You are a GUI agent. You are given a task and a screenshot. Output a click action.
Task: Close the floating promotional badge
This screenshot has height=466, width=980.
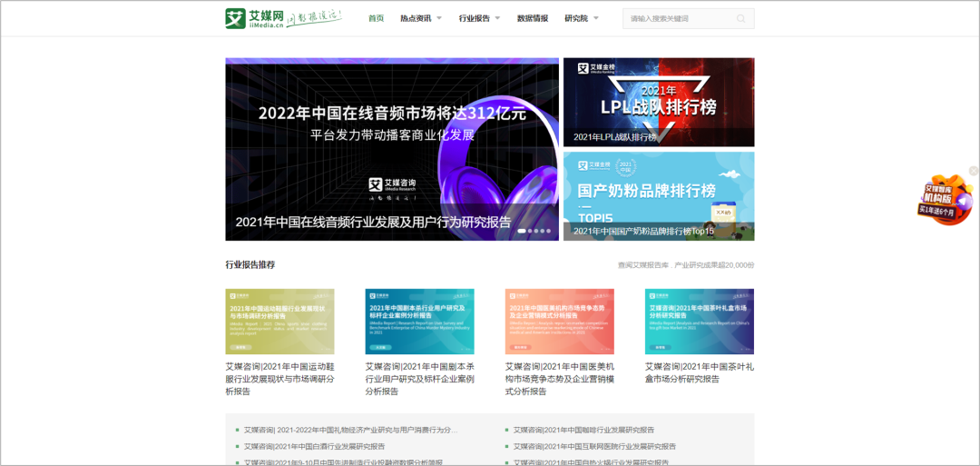pyautogui.click(x=974, y=171)
